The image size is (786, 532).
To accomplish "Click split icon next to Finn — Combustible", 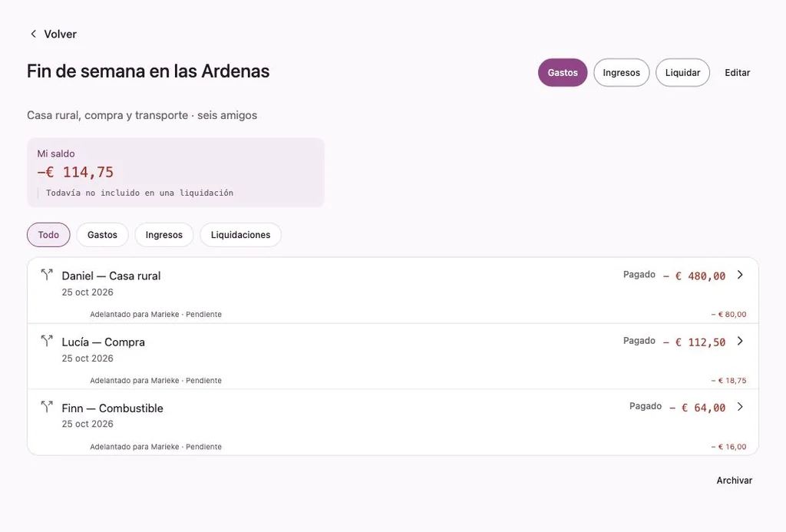I will [47, 406].
